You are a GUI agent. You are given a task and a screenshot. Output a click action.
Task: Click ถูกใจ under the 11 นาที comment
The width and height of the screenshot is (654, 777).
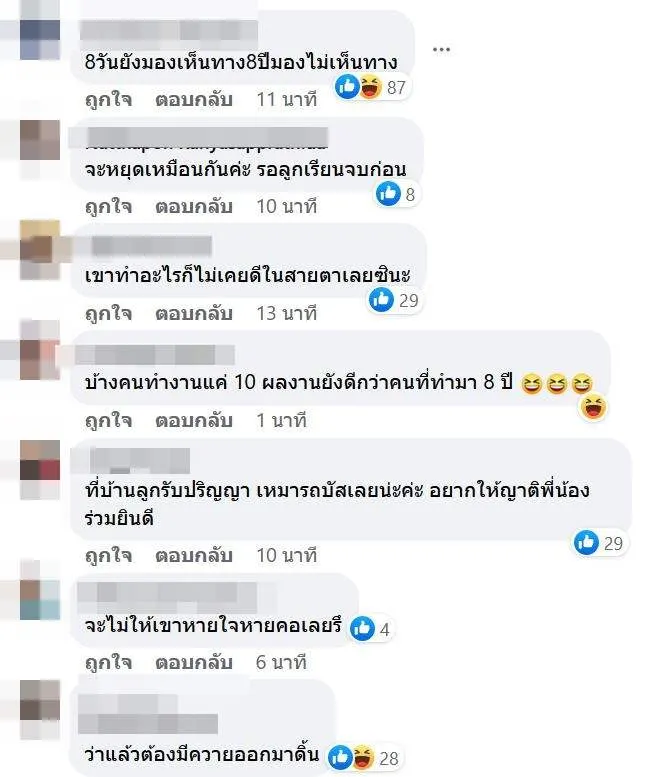click(109, 100)
